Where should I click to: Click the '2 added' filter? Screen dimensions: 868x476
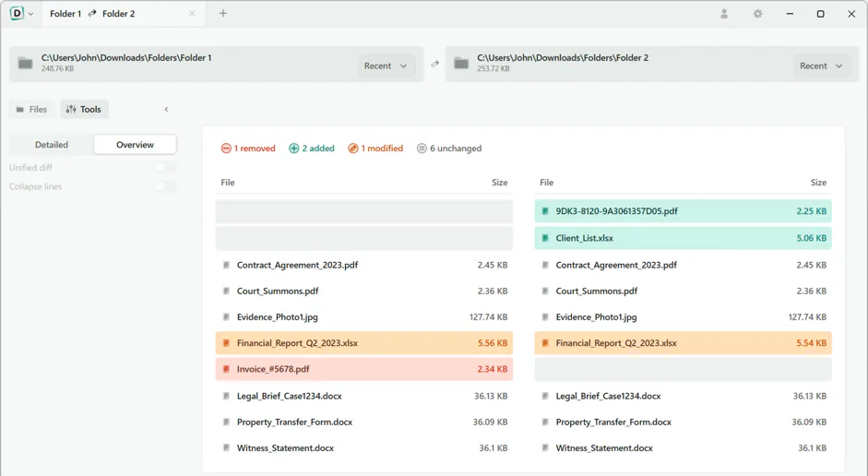[x=312, y=149]
